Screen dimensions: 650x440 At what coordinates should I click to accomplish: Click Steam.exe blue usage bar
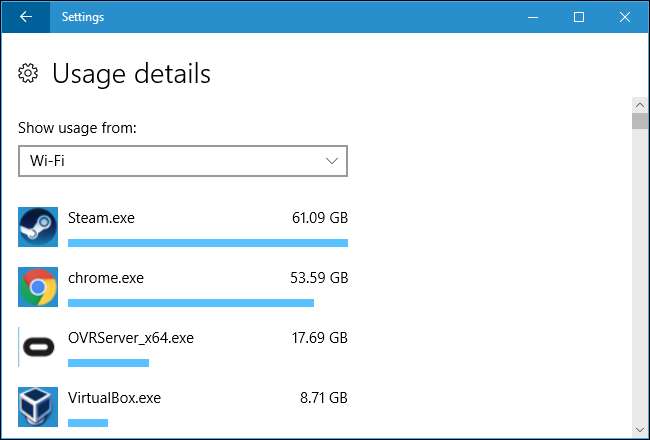207,243
